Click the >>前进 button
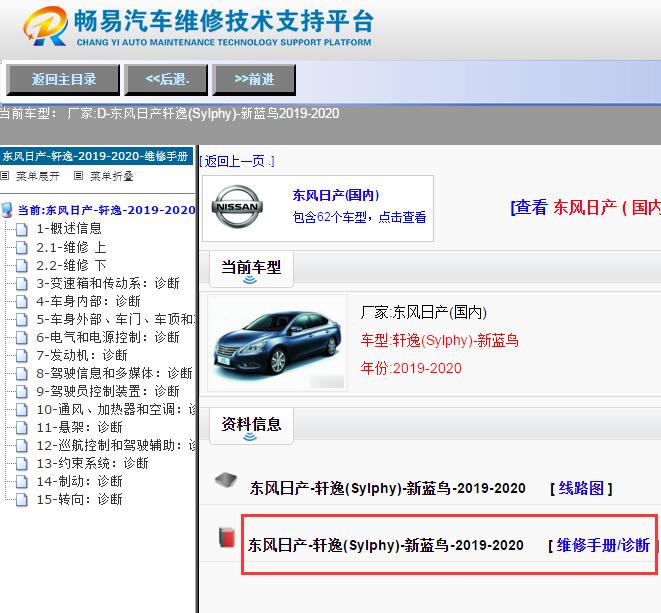This screenshot has width=661, height=613. click(x=254, y=79)
